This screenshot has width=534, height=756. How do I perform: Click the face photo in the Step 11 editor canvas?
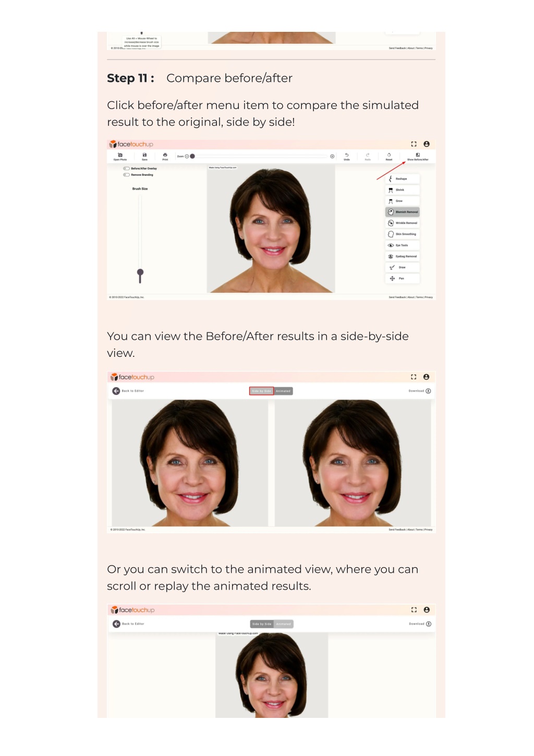click(x=271, y=229)
